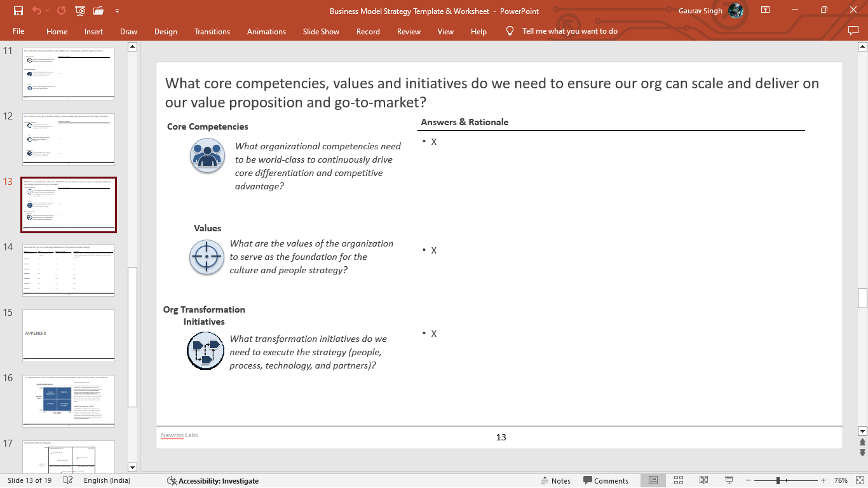Screen dimensions: 868x488
Task: Click the user profile picture
Action: (736, 11)
